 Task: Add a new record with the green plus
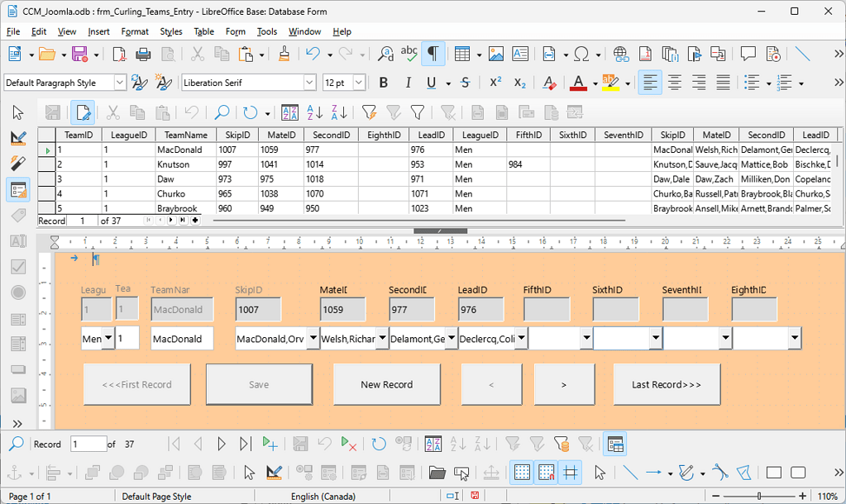[x=269, y=444]
